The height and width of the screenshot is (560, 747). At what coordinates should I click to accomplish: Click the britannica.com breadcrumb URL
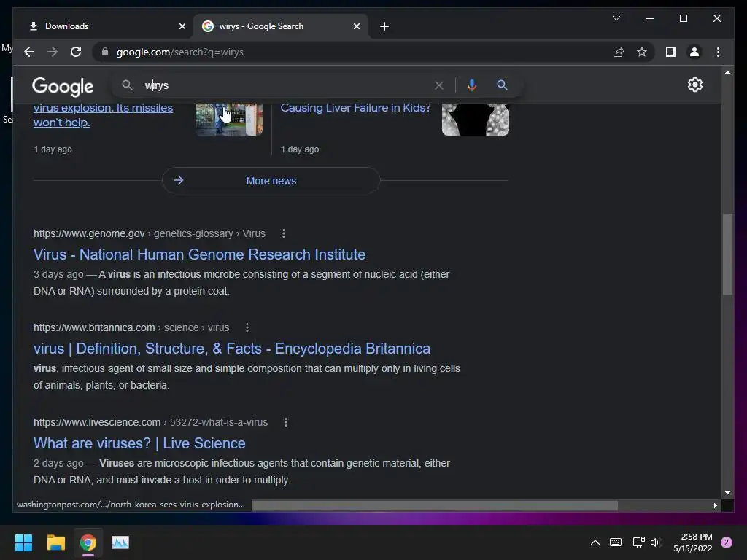coord(131,327)
